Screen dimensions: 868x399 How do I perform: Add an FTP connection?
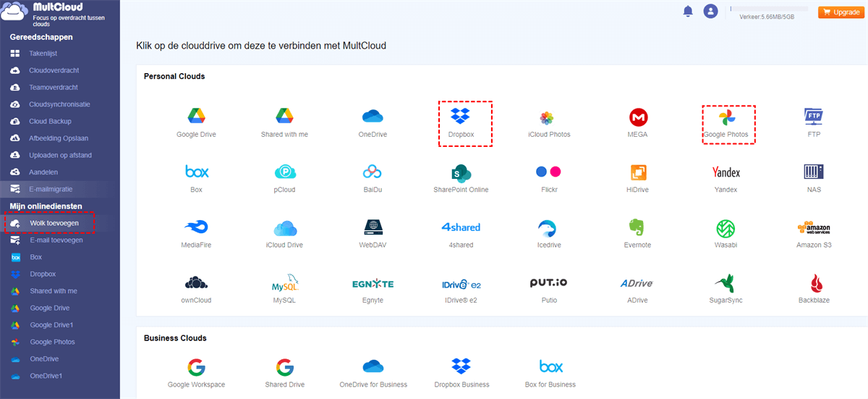pos(814,117)
